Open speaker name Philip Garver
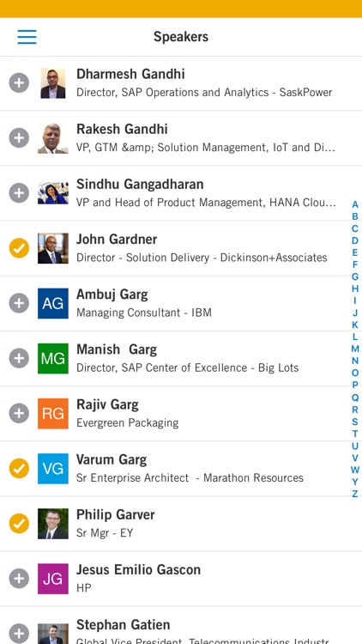362x644 pixels. tap(115, 514)
